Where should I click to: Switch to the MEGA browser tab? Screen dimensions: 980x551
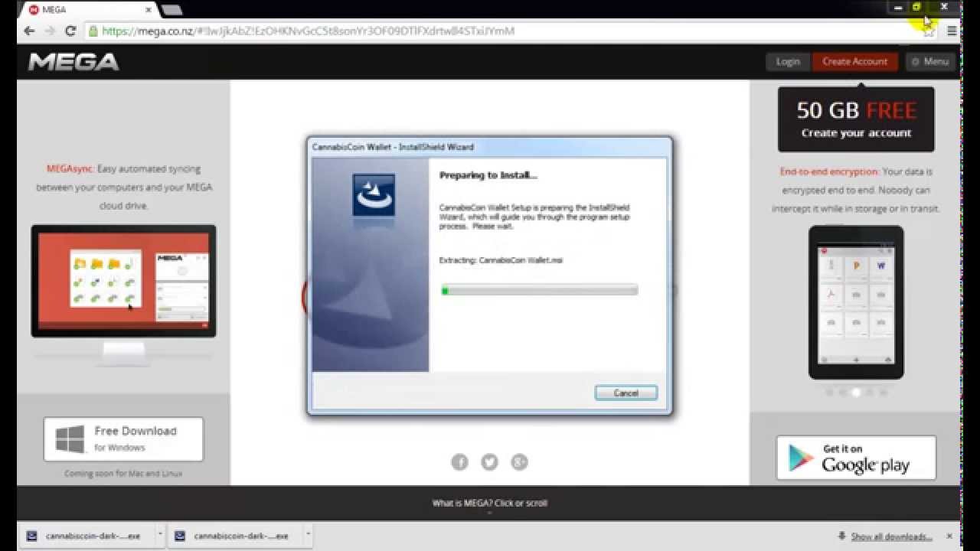point(88,10)
